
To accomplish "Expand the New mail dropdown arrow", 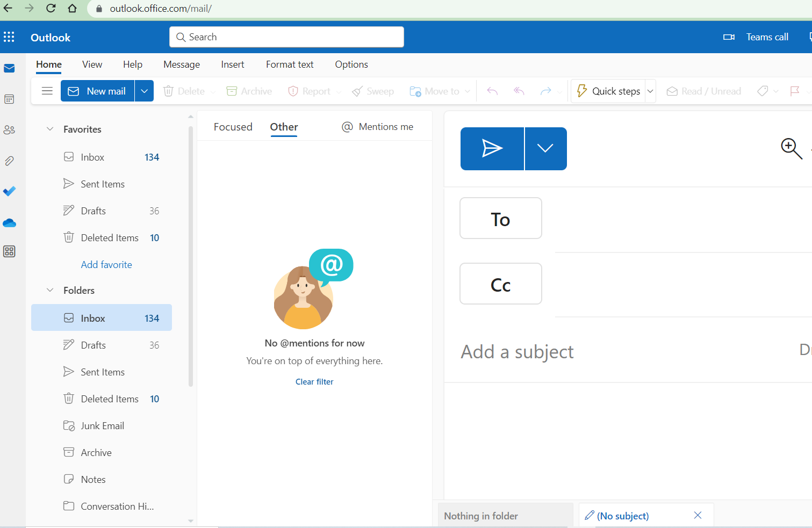I will (x=144, y=91).
